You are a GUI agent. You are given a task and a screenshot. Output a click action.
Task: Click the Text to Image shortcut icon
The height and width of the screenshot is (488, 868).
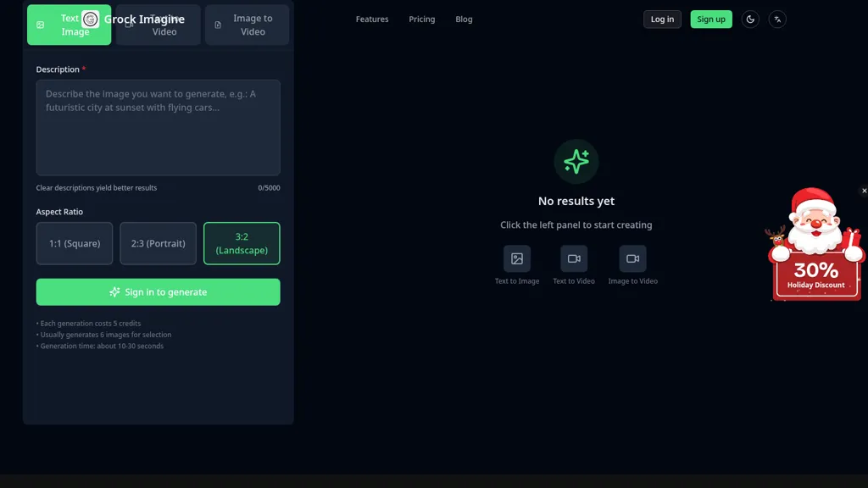517,259
